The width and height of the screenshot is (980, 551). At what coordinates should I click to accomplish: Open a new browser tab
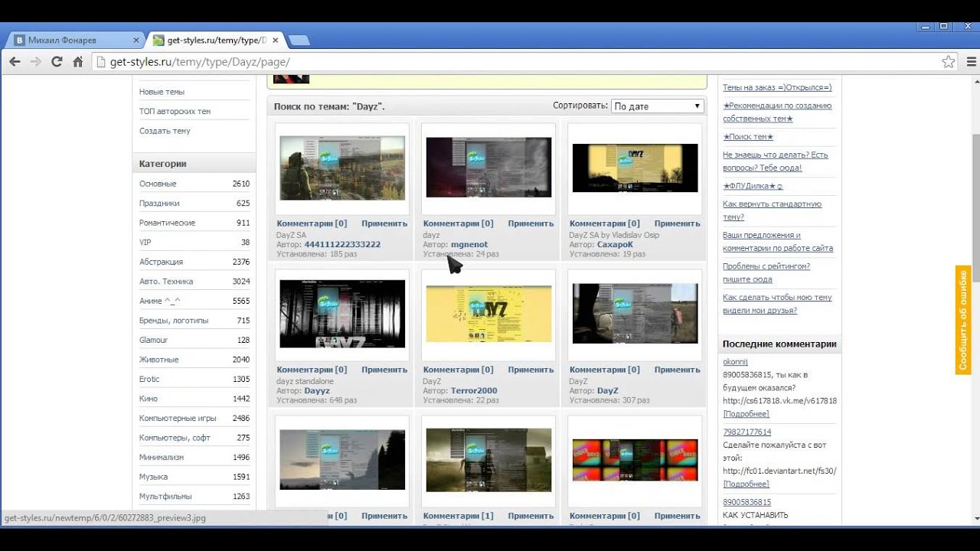[x=299, y=41]
